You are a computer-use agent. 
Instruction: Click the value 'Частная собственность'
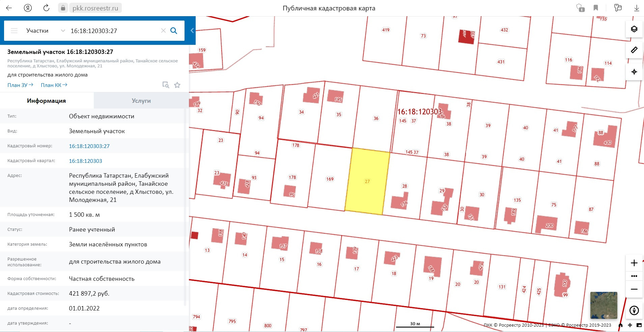click(x=102, y=279)
